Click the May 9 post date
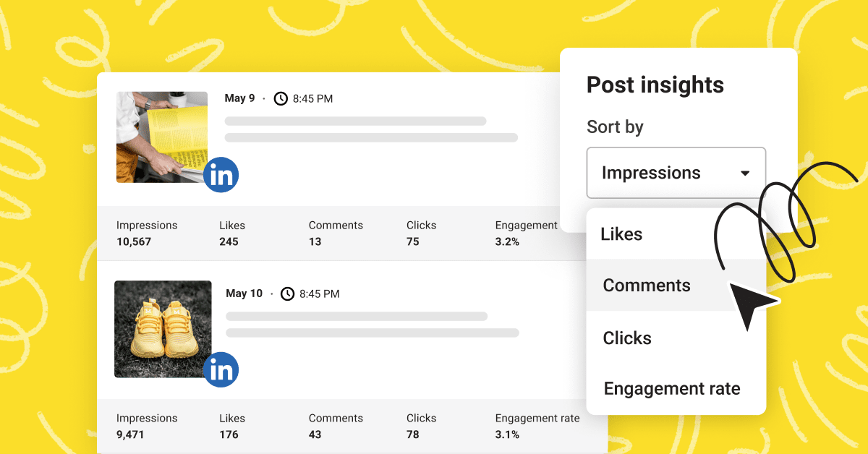Viewport: 868px width, 454px height. 239,98
